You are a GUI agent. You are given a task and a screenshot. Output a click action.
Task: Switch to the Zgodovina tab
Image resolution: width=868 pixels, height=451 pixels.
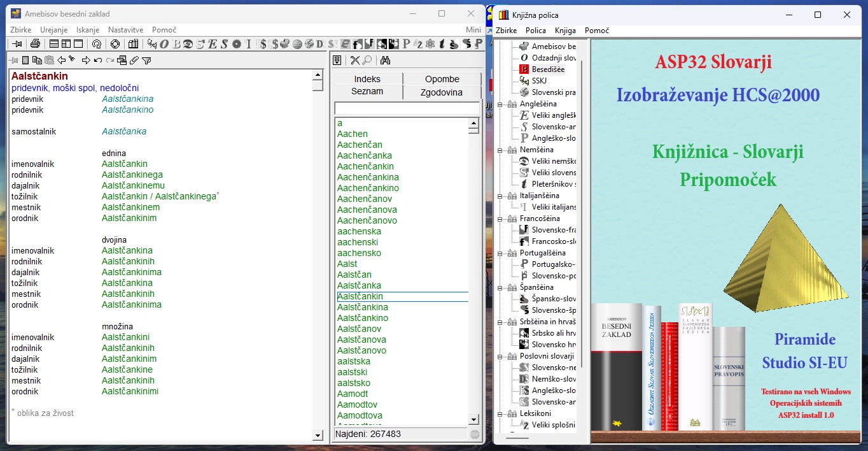[442, 92]
